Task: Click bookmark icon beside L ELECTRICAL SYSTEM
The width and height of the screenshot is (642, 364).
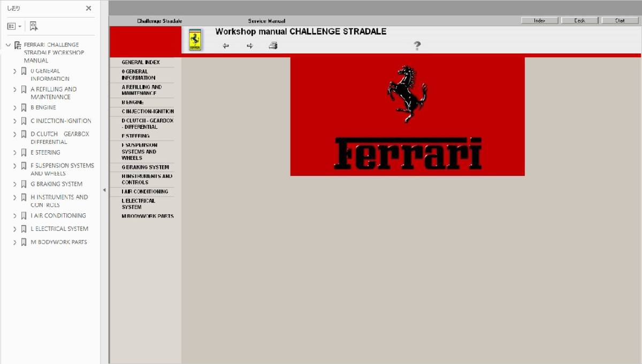Action: coord(24,229)
